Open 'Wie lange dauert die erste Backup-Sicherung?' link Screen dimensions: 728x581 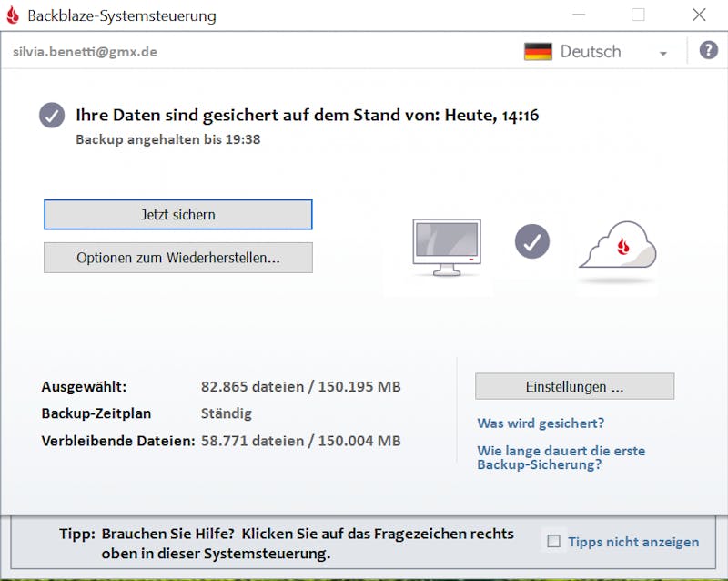(561, 457)
